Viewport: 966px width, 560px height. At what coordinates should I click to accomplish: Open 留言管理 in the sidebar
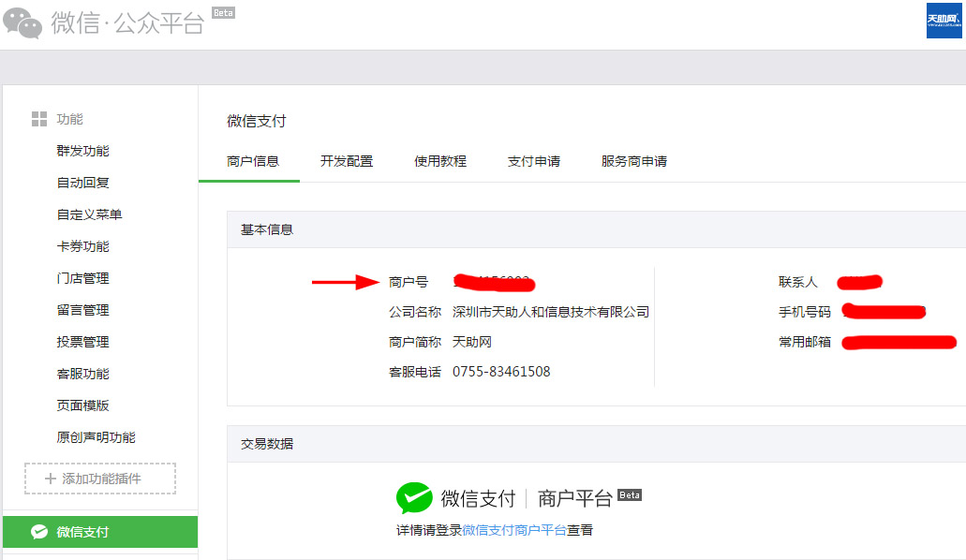coord(82,310)
